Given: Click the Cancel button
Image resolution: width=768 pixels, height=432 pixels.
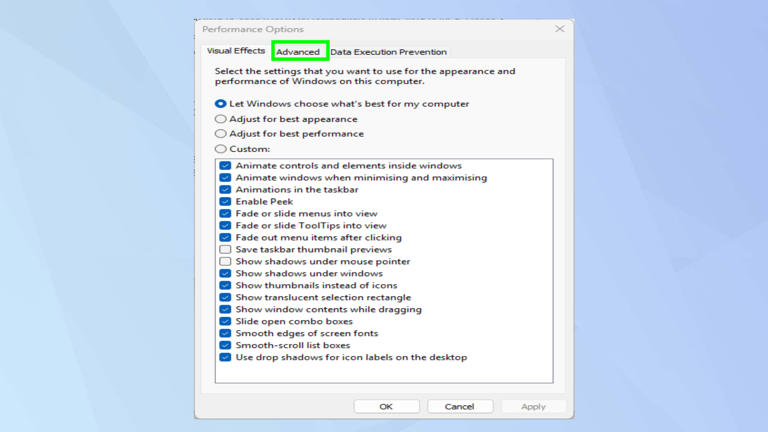Looking at the screenshot, I should click(x=460, y=407).
